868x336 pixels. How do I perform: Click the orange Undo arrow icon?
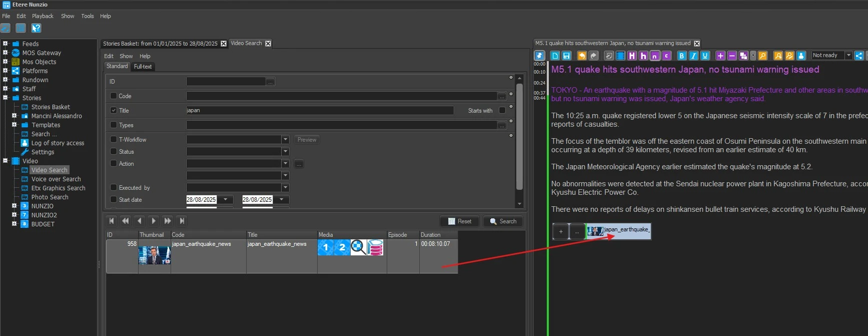point(581,56)
